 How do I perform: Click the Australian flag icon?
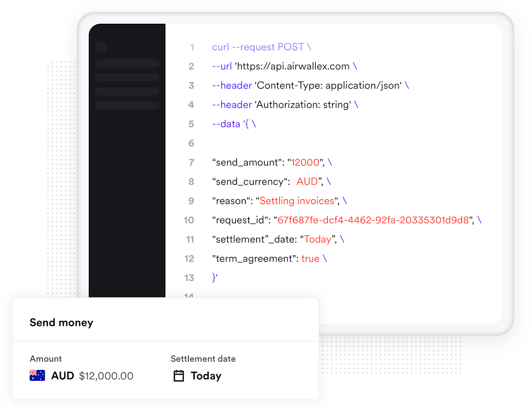click(x=37, y=376)
